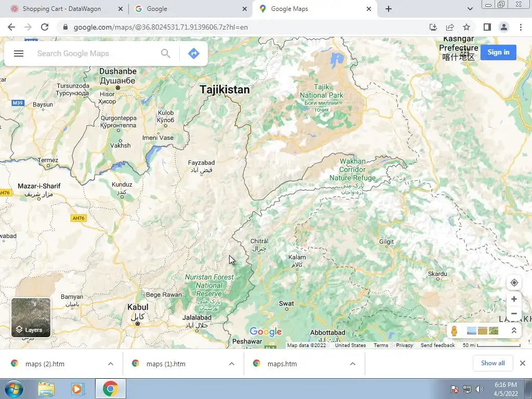Close the downloads bar

523,363
